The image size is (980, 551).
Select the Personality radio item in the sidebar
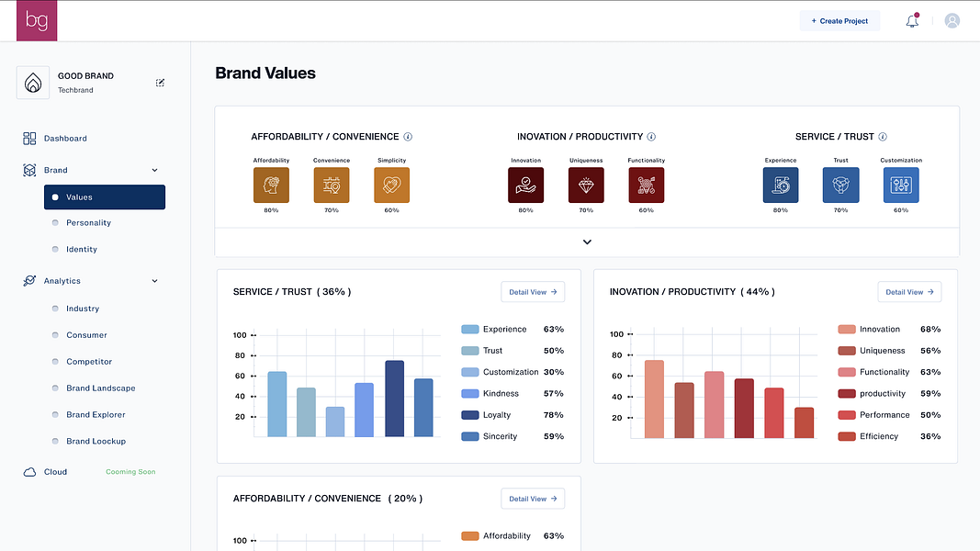(89, 223)
